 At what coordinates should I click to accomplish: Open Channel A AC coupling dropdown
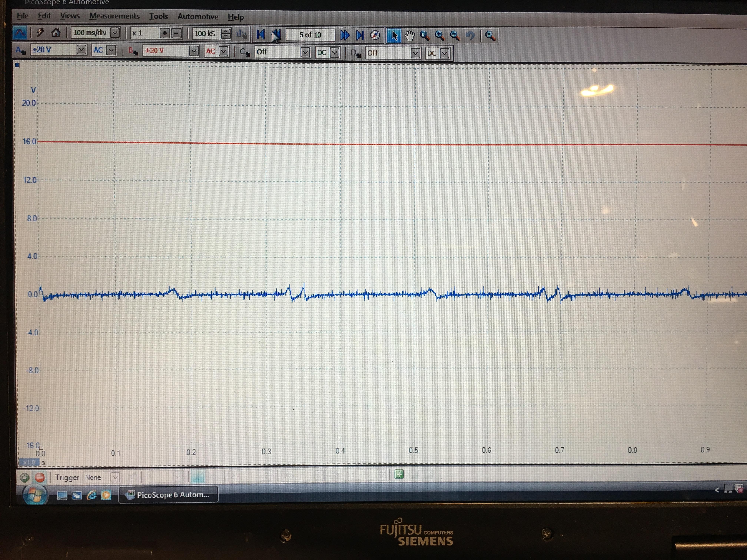pyautogui.click(x=112, y=50)
